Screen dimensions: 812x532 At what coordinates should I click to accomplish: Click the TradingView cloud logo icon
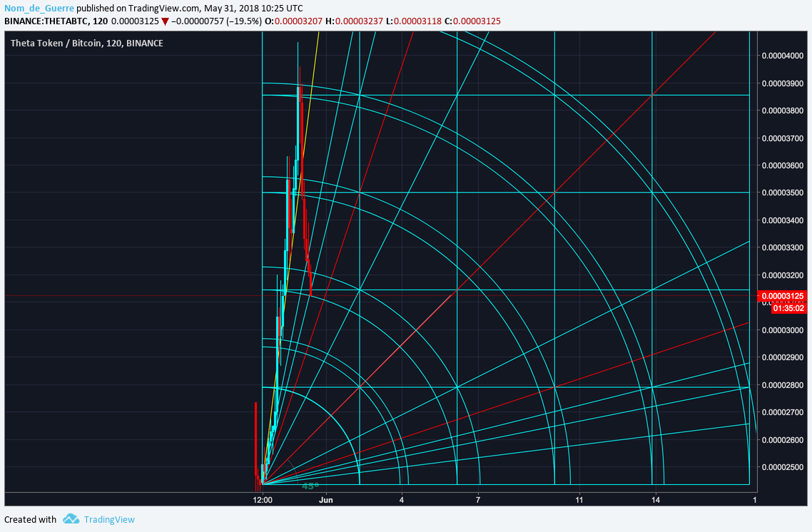(71, 519)
